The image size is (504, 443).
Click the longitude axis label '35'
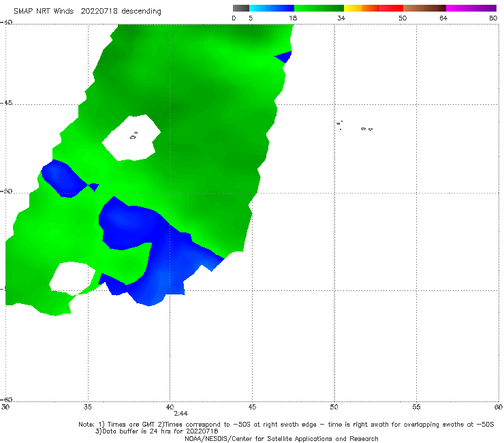[87, 408]
